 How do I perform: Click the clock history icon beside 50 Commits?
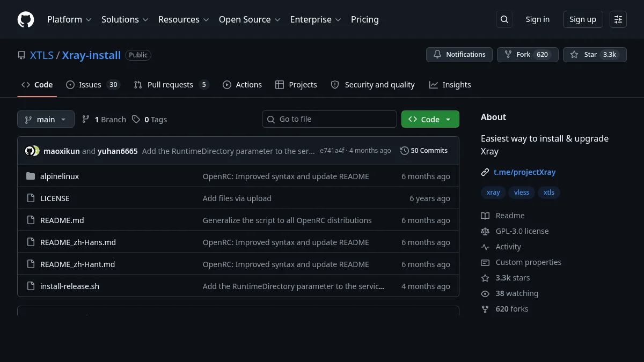tap(405, 151)
